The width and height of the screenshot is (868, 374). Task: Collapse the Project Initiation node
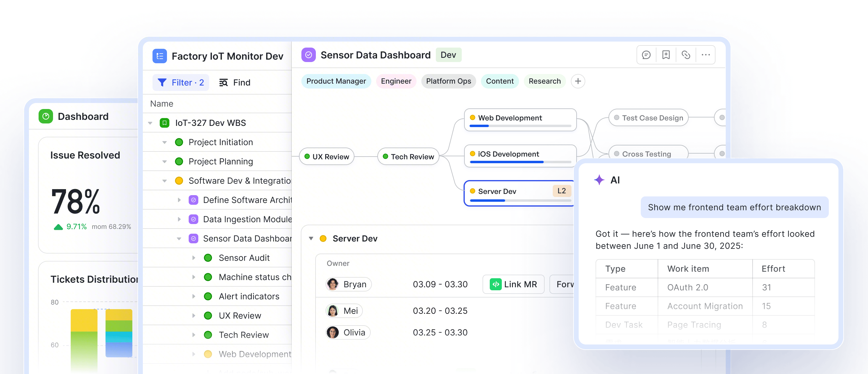coord(165,142)
